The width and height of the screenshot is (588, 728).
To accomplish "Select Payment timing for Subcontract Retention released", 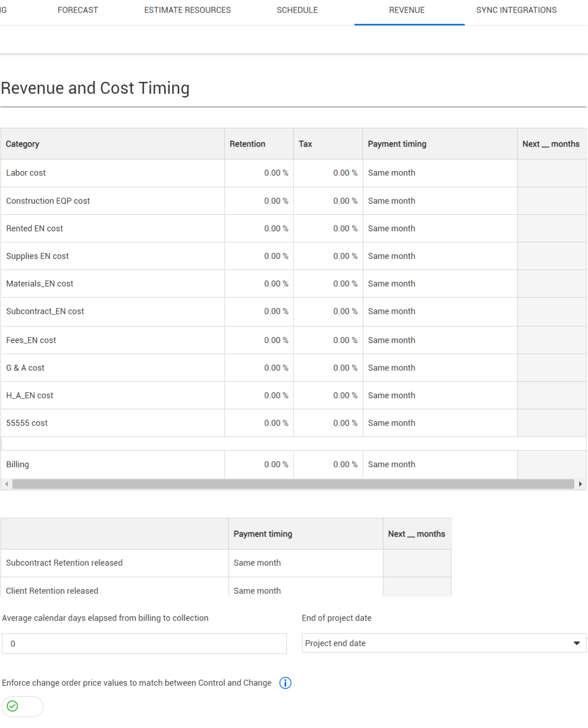I will 305,563.
